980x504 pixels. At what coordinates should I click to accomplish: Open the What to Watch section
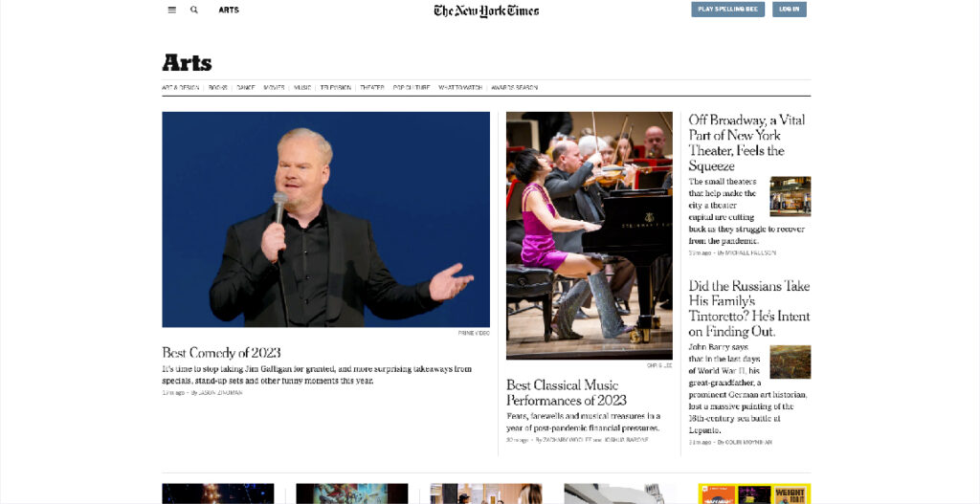tap(460, 88)
